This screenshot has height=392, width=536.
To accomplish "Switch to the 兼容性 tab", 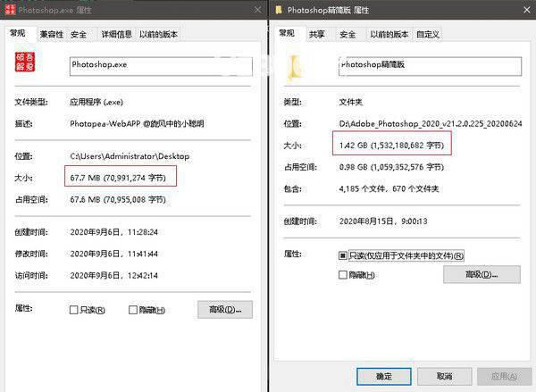I will (x=52, y=34).
